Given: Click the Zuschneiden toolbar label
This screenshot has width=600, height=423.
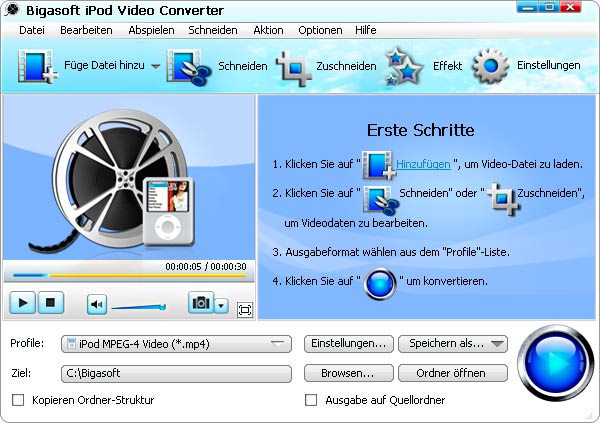Looking at the screenshot, I should click(x=346, y=66).
